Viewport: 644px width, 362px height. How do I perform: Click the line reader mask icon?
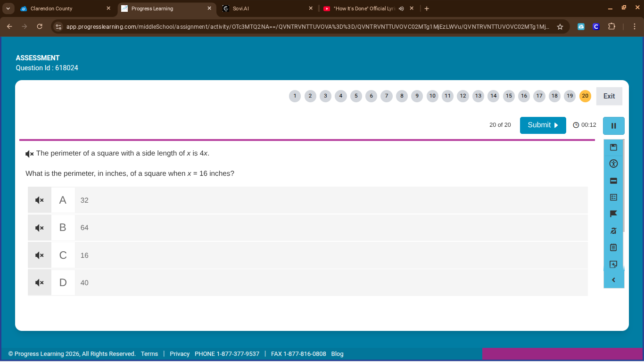click(x=613, y=181)
